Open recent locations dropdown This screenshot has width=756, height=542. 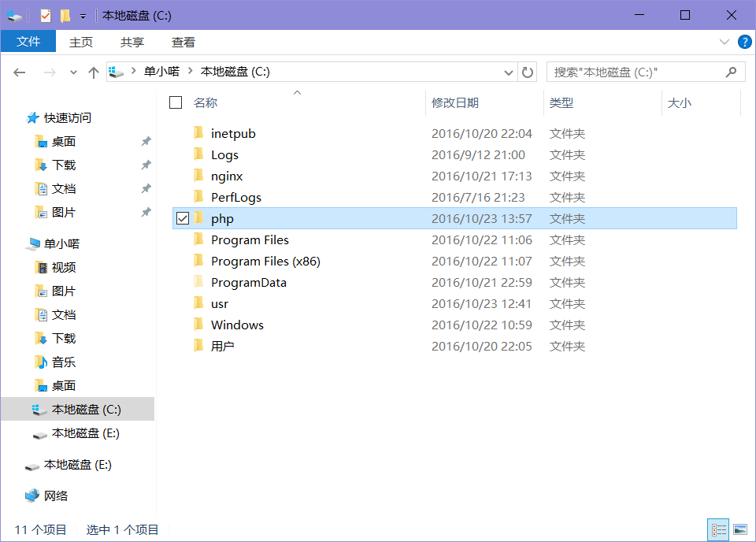coord(73,72)
